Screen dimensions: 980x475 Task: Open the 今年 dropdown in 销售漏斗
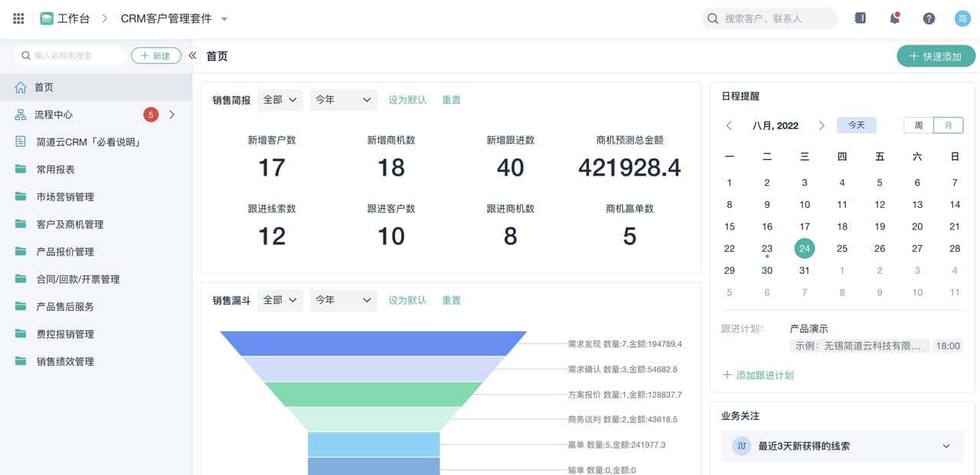[x=343, y=300]
